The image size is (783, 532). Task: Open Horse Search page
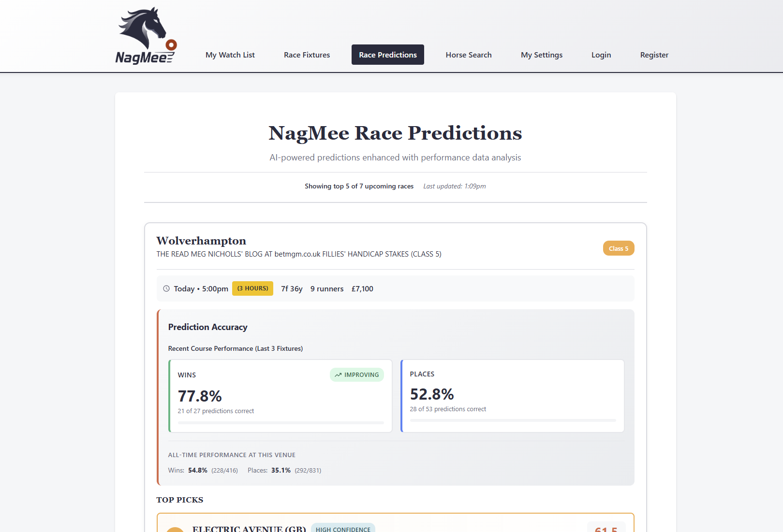pos(468,55)
